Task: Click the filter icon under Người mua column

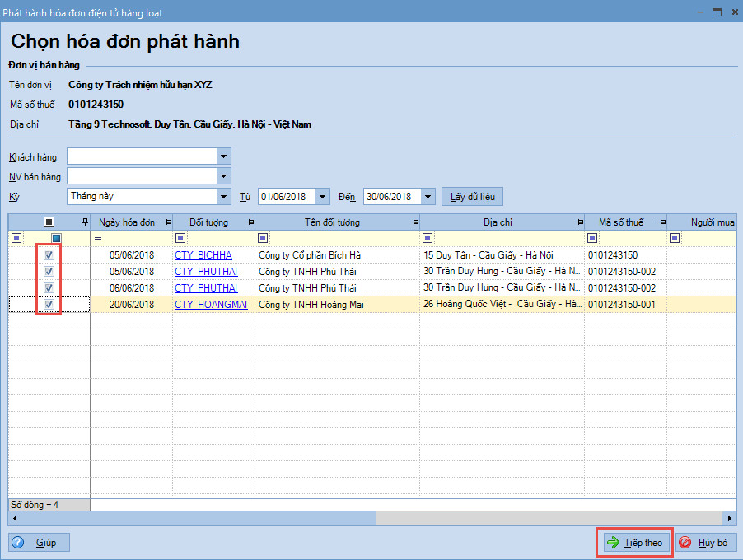Action: [x=675, y=239]
